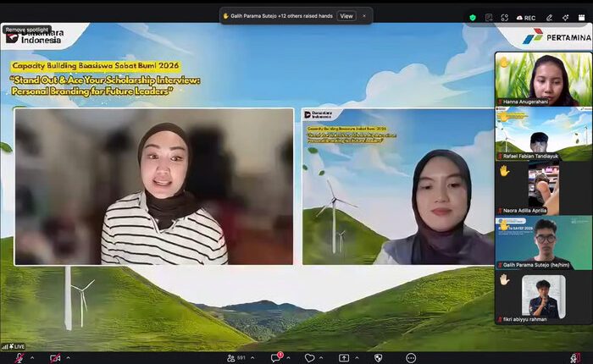
Task: Expand participants options arrow
Action: (x=252, y=357)
